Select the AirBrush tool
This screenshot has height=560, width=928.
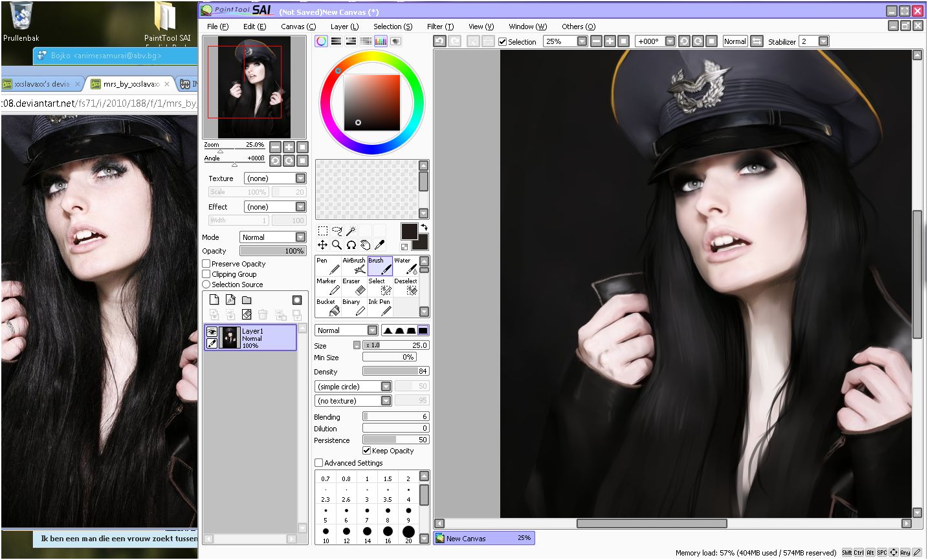[x=354, y=266]
